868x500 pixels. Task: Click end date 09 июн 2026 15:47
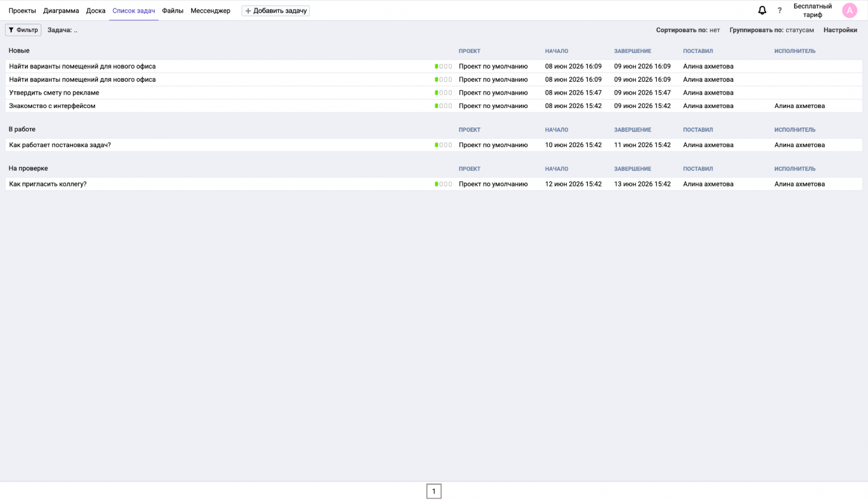pyautogui.click(x=642, y=92)
